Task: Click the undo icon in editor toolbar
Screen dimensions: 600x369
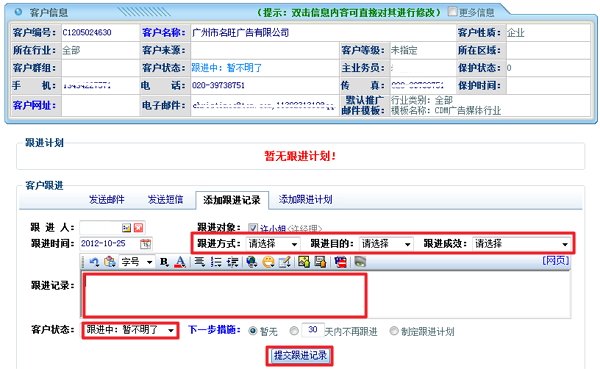Action: [x=94, y=262]
